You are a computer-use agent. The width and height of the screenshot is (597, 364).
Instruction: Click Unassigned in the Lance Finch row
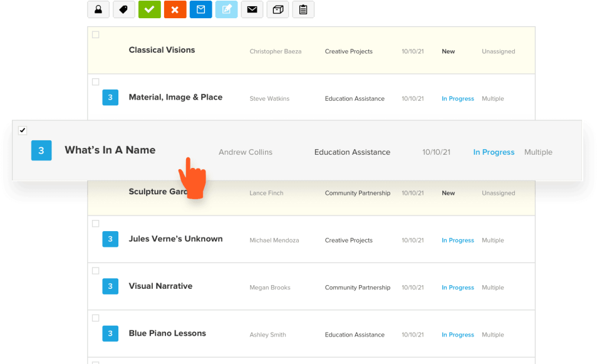coord(499,193)
